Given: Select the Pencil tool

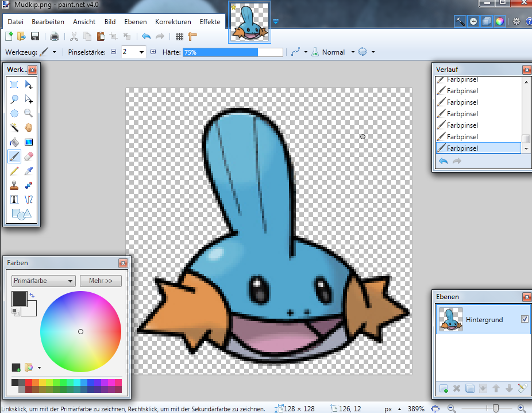Looking at the screenshot, I should [x=14, y=171].
